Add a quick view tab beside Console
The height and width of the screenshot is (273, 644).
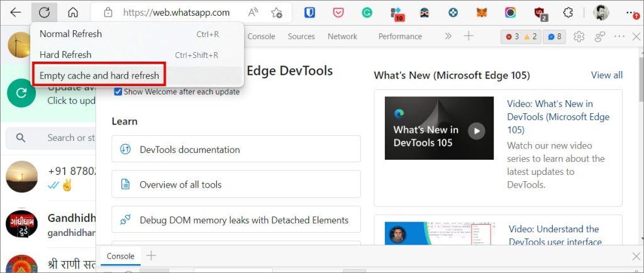click(151, 256)
